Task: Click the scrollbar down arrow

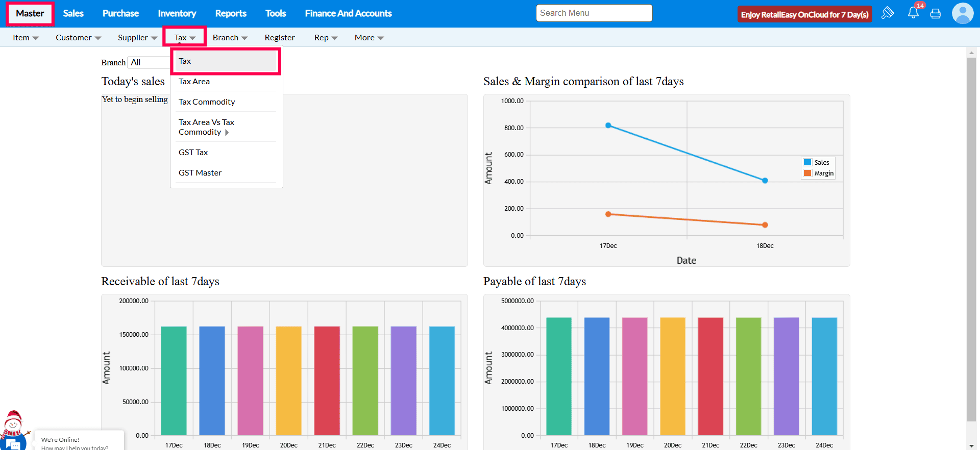Action: (971, 445)
